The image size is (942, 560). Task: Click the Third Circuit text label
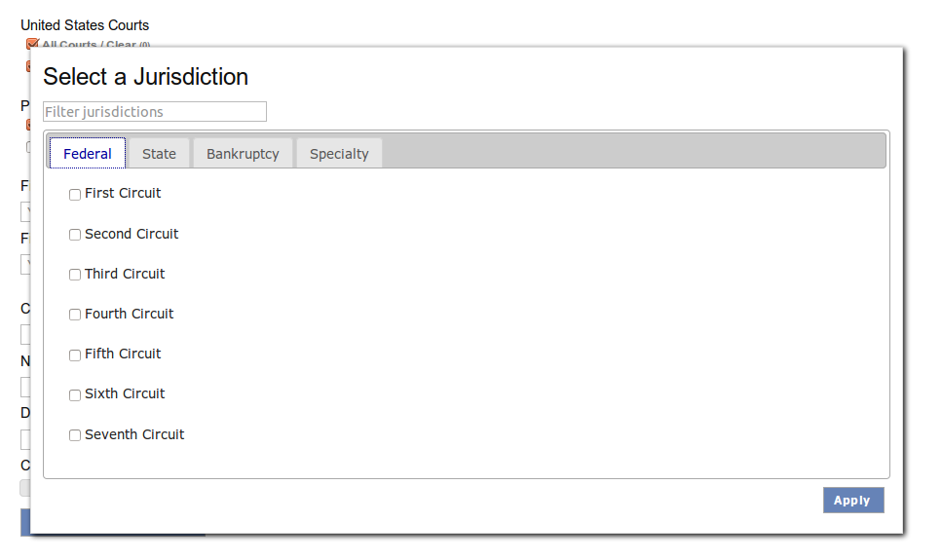125,274
